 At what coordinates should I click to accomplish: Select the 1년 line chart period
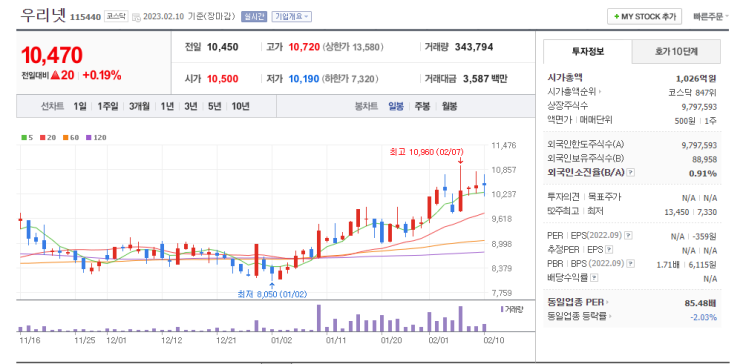coord(167,106)
